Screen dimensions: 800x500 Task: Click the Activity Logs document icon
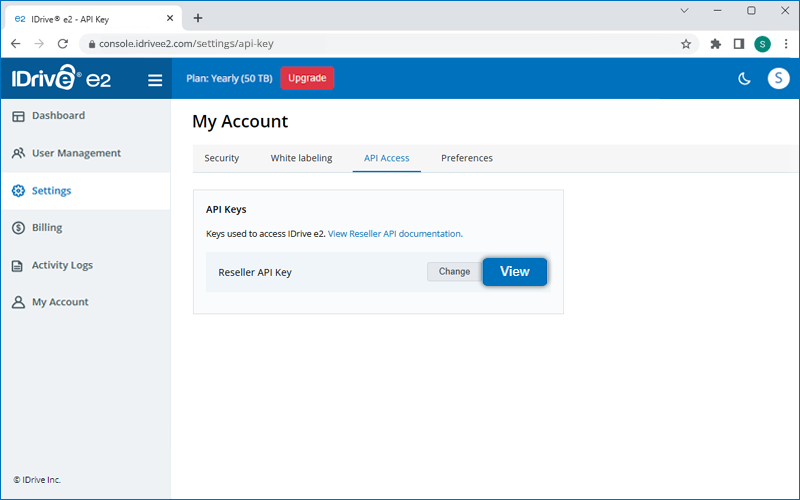pyautogui.click(x=18, y=266)
